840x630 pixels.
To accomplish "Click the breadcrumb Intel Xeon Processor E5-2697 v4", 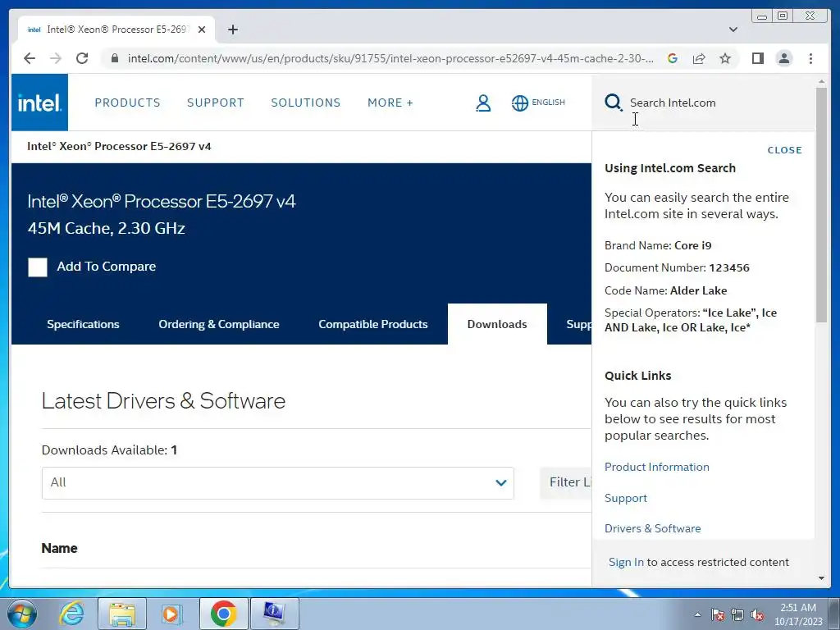I will pos(119,146).
